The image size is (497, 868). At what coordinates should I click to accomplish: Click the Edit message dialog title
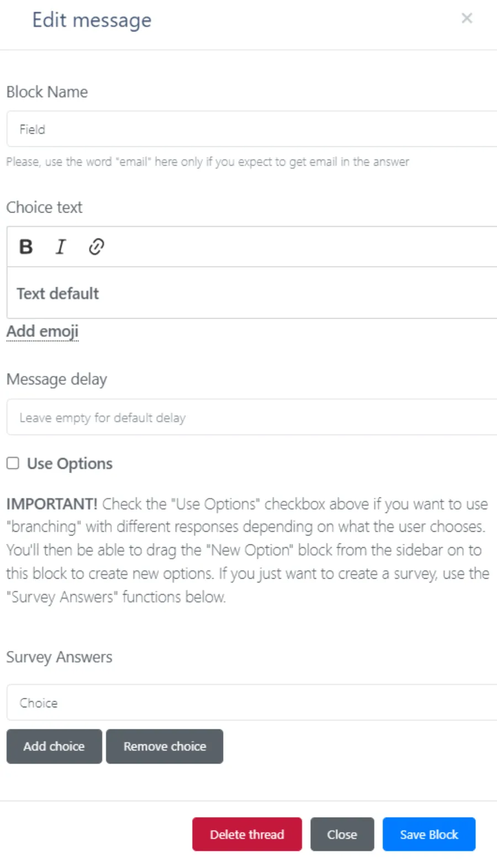coord(92,20)
